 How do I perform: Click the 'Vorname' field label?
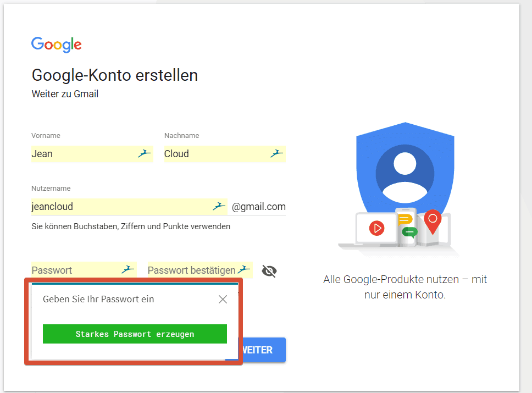(x=46, y=135)
